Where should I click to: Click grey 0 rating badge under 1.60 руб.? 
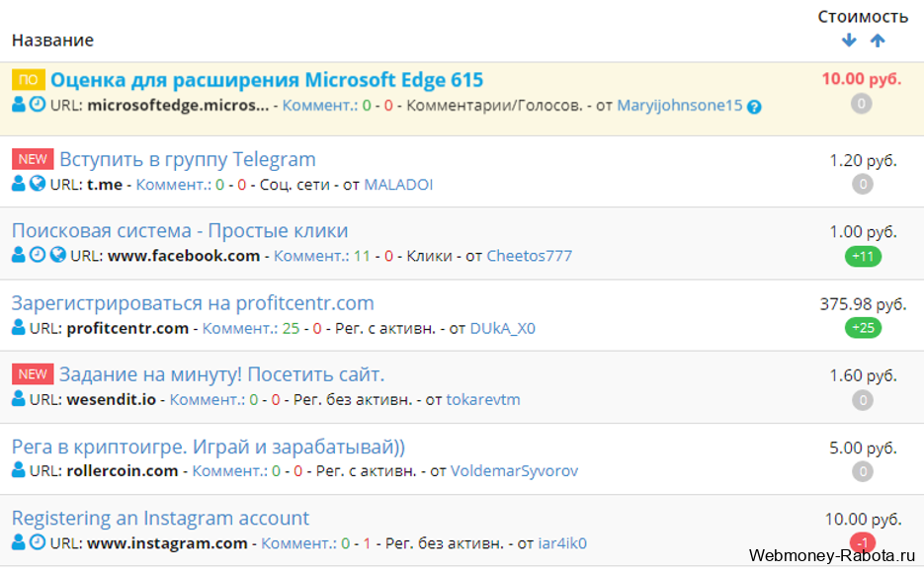[x=862, y=400]
